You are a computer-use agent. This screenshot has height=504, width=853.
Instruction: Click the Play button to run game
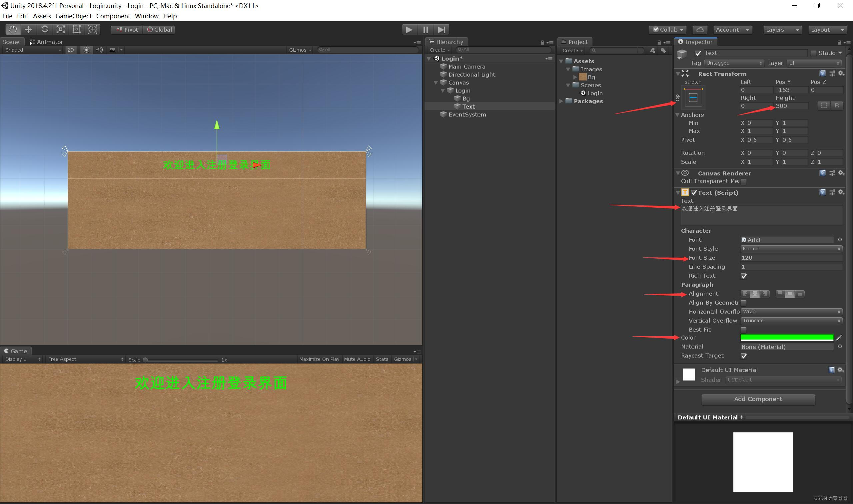click(x=408, y=29)
